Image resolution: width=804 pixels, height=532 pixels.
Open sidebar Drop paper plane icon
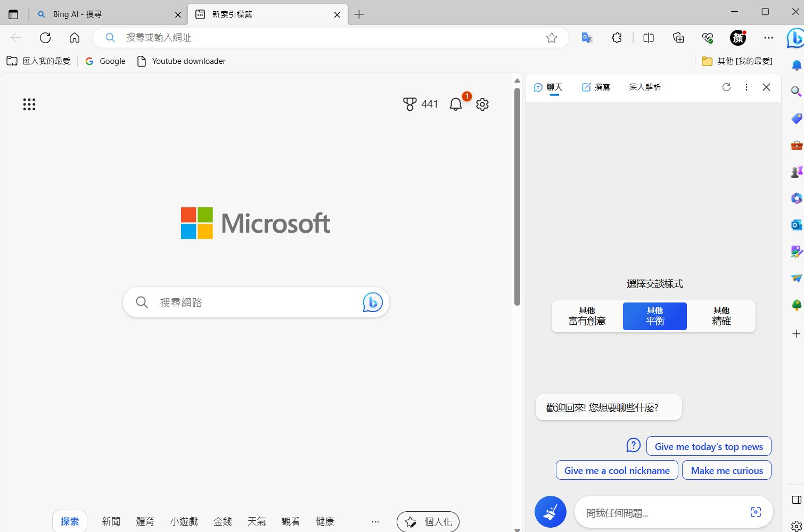click(x=797, y=278)
